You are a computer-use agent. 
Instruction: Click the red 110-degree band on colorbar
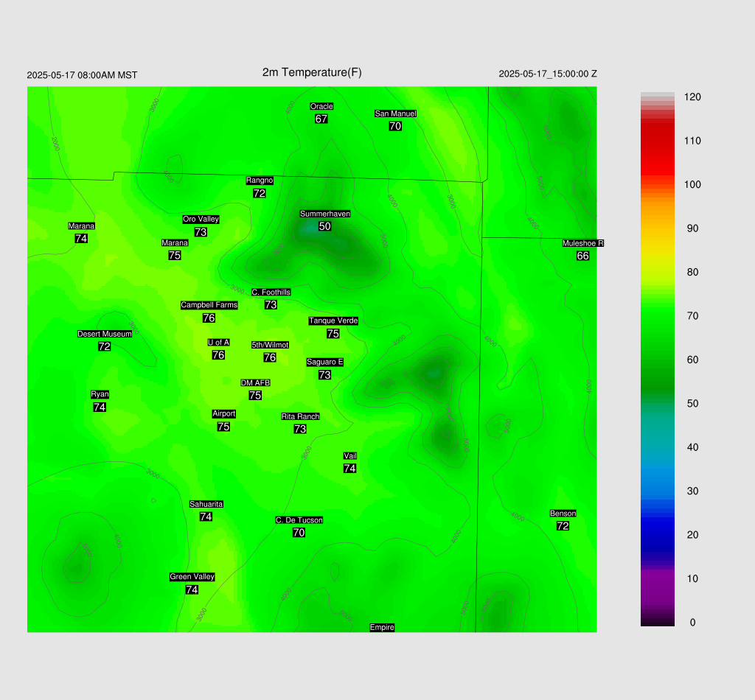tap(657, 141)
